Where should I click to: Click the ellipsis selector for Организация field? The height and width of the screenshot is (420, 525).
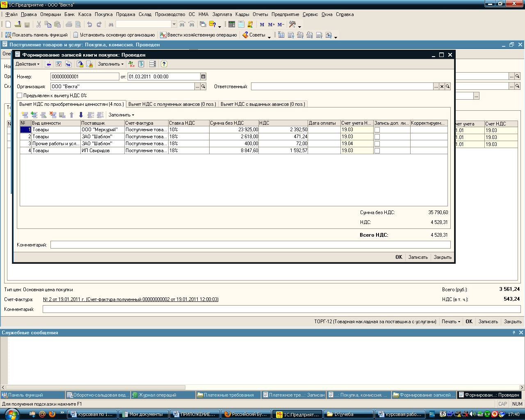tap(197, 87)
